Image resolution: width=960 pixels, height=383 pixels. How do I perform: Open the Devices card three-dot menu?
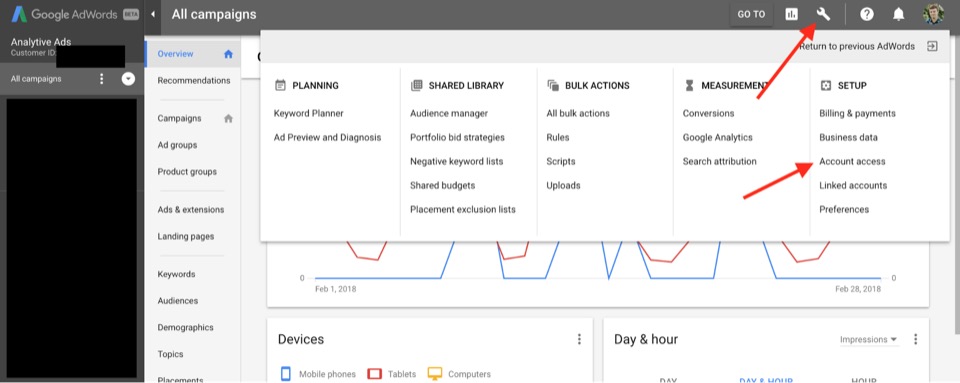579,339
